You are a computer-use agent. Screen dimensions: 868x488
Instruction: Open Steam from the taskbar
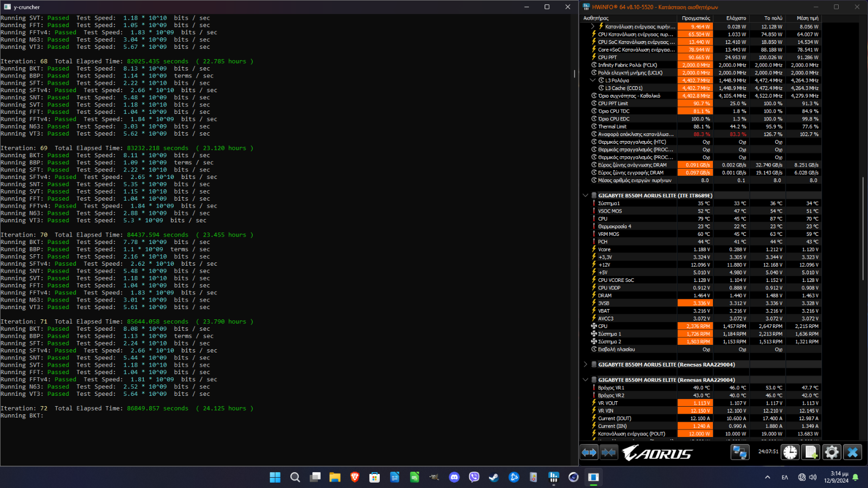pos(494,477)
